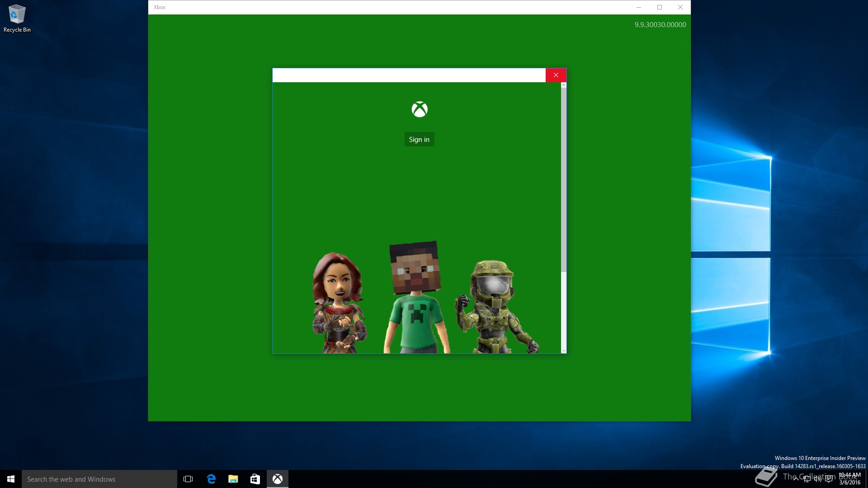Image resolution: width=868 pixels, height=488 pixels.
Task: Click the scrollbar up arrow in the dialog
Action: [563, 85]
